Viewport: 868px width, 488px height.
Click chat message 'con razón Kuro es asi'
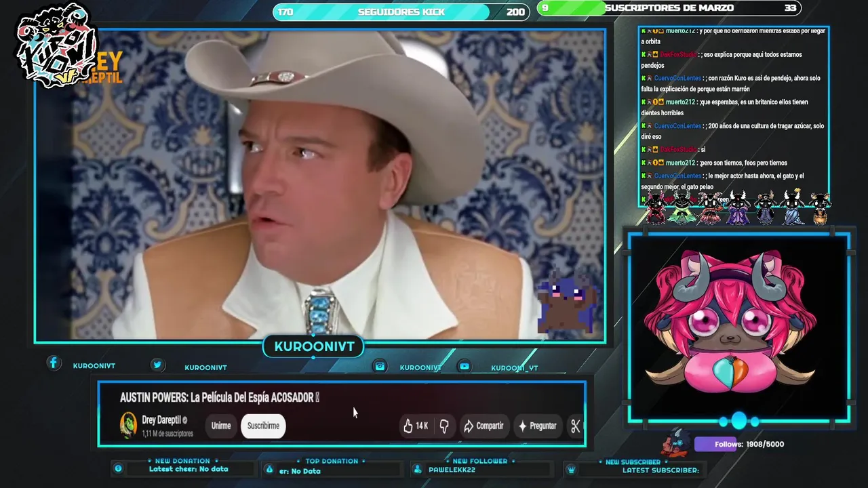[x=732, y=83]
